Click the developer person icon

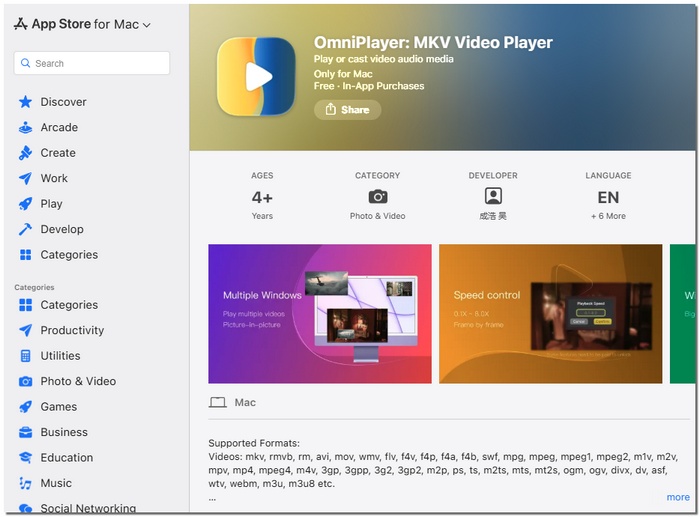(x=493, y=196)
